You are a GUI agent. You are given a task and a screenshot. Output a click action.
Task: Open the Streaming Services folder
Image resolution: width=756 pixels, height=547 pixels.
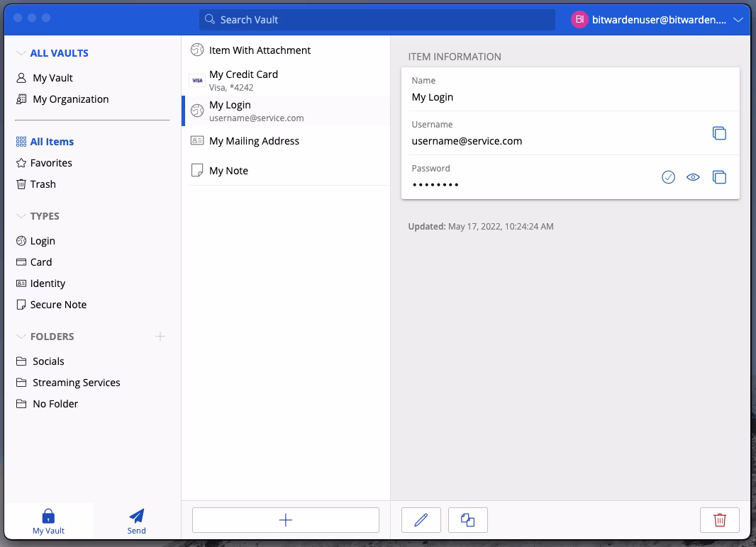76,383
